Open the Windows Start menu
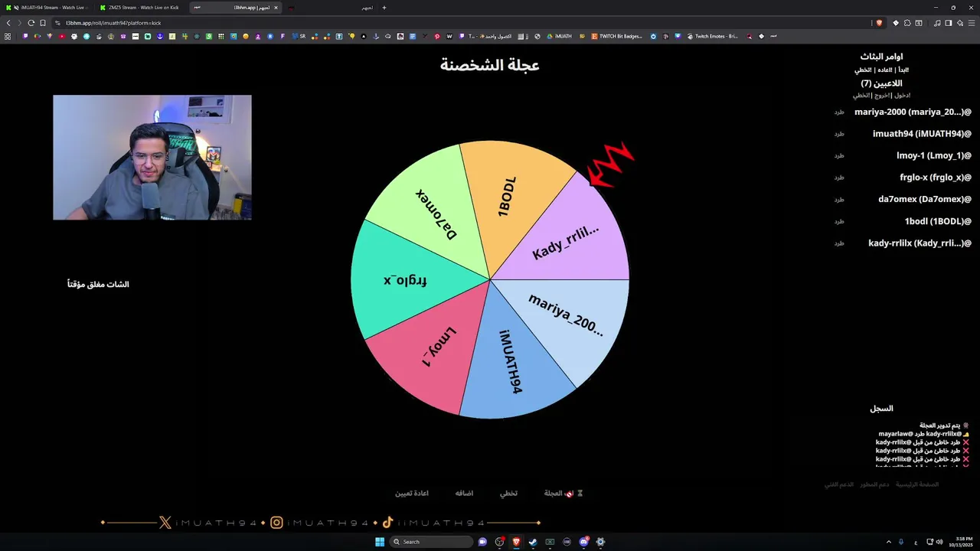Viewport: 980px width, 551px height. point(379,542)
